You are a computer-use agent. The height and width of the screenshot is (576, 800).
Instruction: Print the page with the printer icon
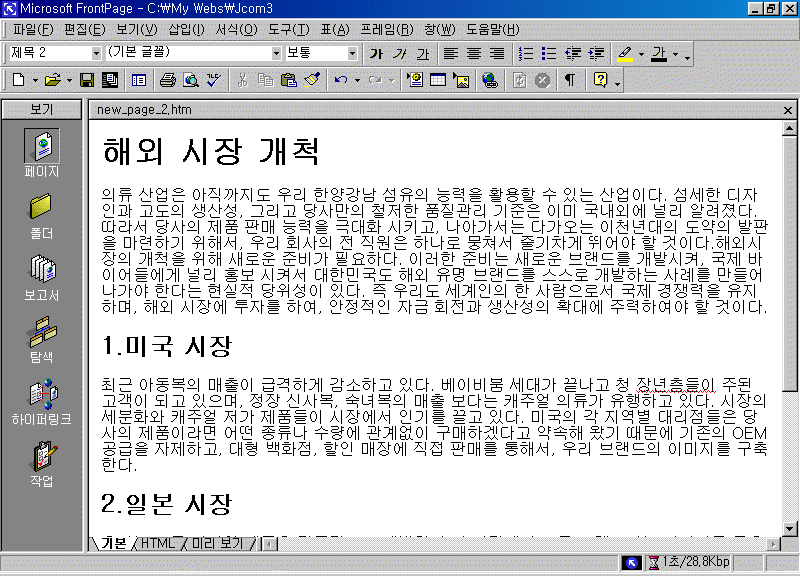pos(167,80)
